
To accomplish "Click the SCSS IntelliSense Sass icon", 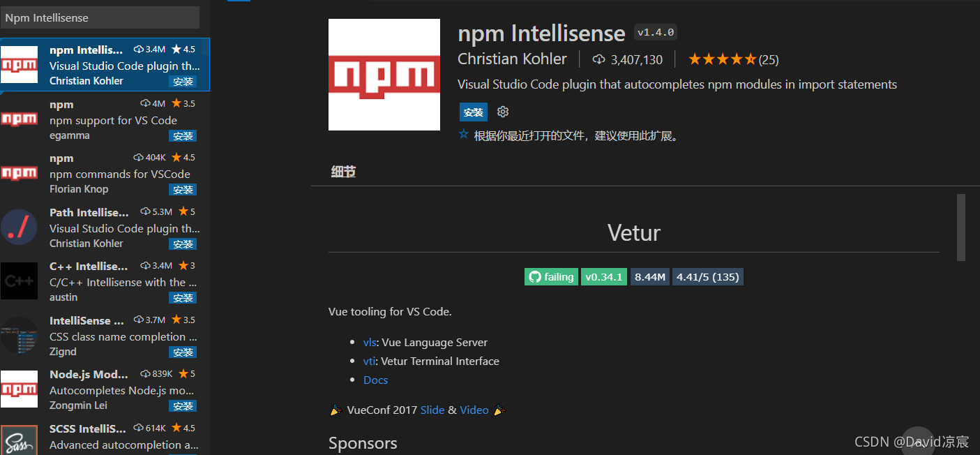I will point(20,441).
